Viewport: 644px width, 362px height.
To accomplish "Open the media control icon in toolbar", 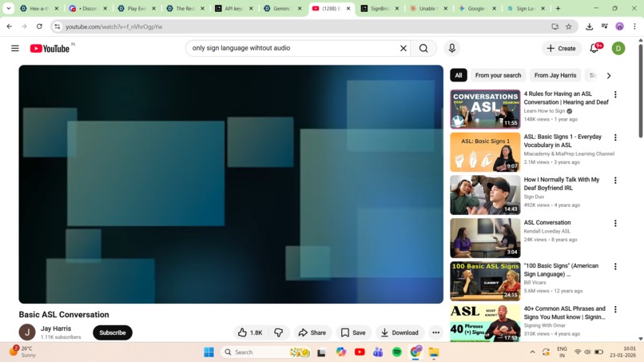I will (605, 26).
